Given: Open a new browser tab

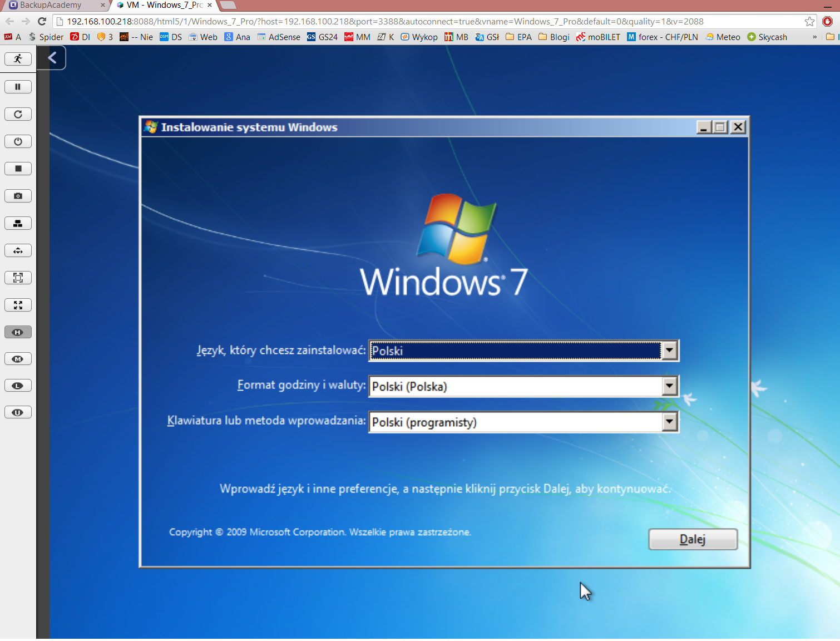Looking at the screenshot, I should 228,5.
